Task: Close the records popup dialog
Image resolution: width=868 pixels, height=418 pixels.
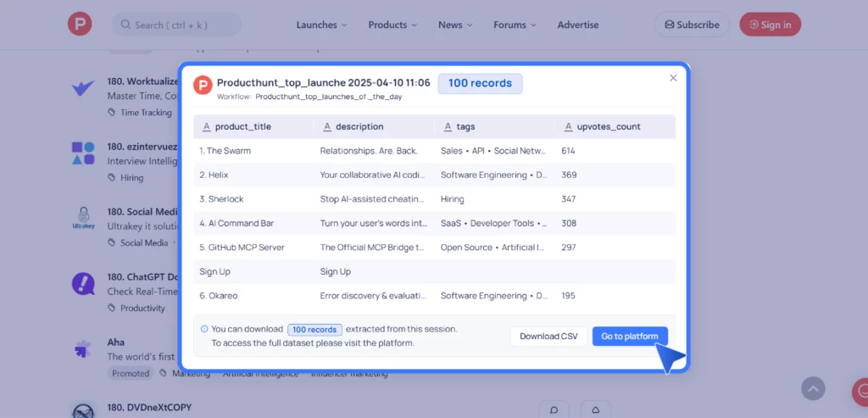Action: (673, 78)
